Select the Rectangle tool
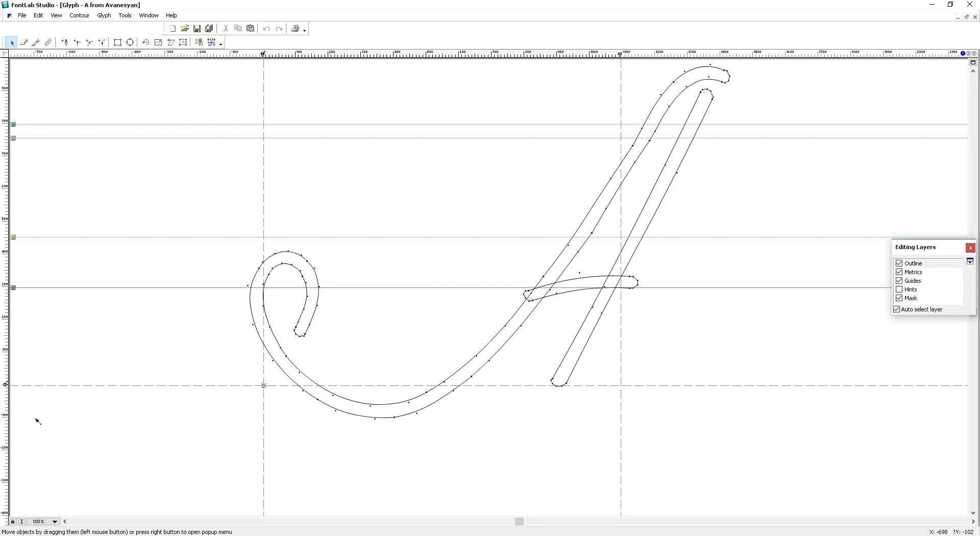Viewport: 980px width, 536px height. [117, 42]
